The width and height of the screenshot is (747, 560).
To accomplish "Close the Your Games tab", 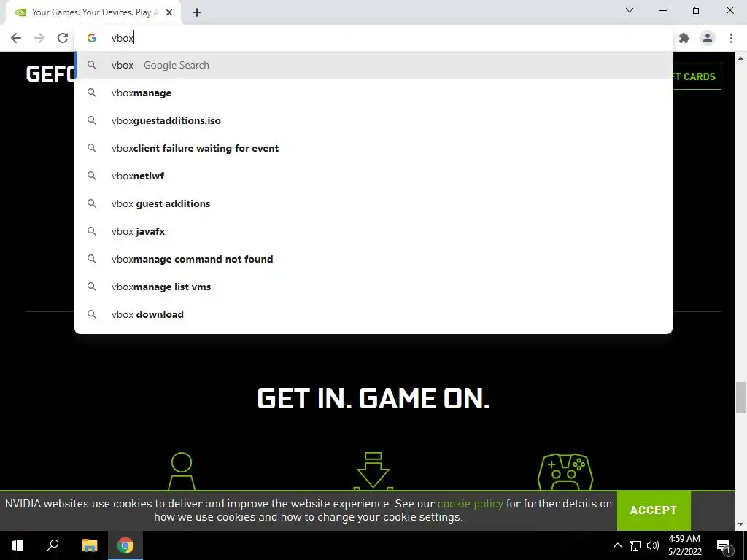I will pyautogui.click(x=169, y=12).
